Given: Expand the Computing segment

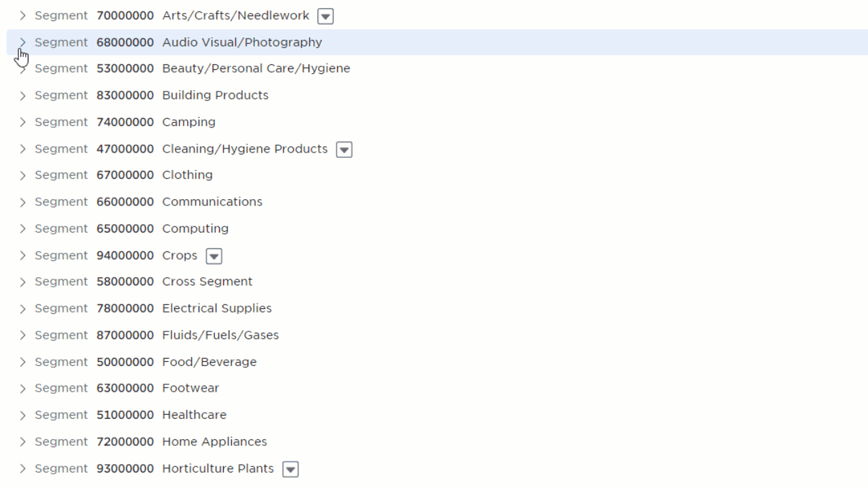Looking at the screenshot, I should pos(22,228).
